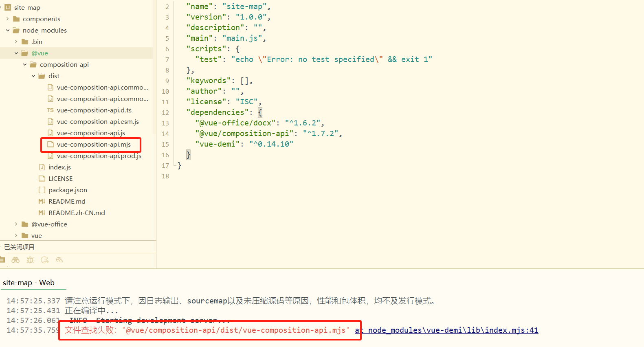Image resolution: width=644 pixels, height=347 pixels.
Task: Click the vue folder icon
Action: coord(25,235)
